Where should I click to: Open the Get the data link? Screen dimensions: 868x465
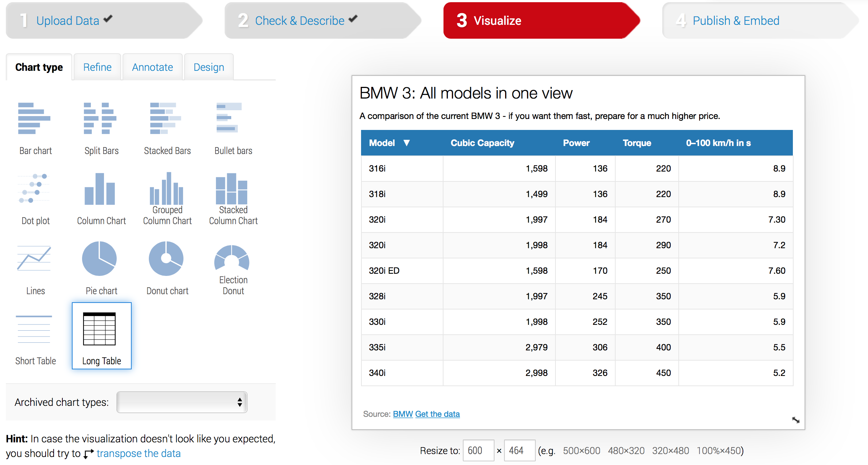click(437, 414)
